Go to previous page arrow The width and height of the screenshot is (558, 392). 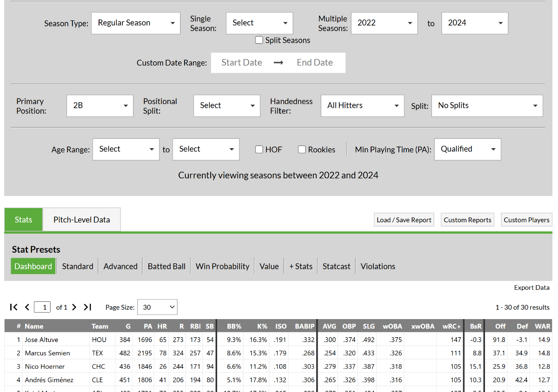click(27, 307)
